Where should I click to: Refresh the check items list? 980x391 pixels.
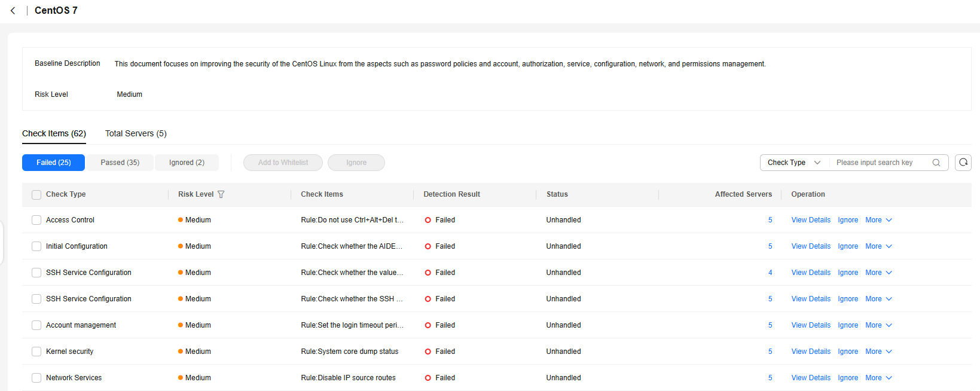coord(963,163)
